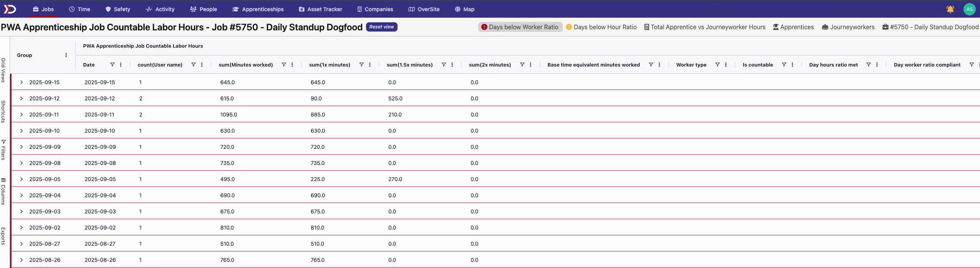The width and height of the screenshot is (980, 268).
Task: Open Is countable column menu
Action: (792, 65)
